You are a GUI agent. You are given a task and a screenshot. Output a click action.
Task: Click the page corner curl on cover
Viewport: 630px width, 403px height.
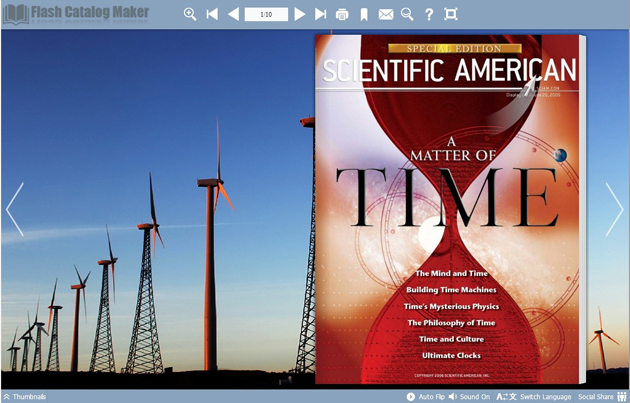coord(530,85)
